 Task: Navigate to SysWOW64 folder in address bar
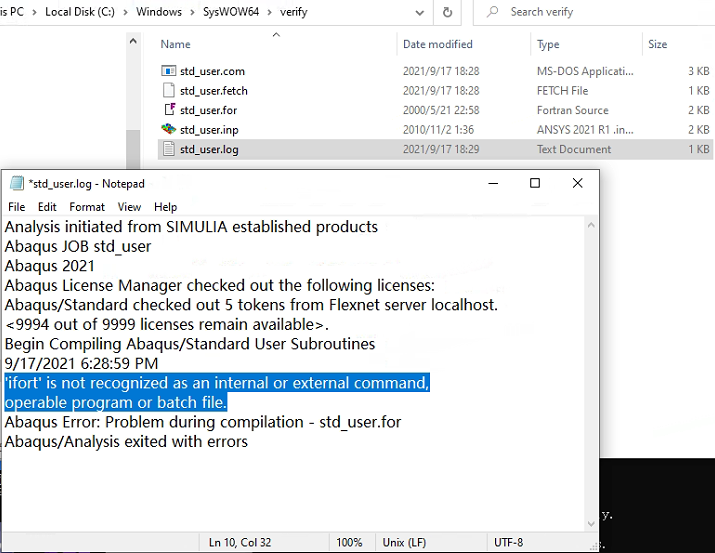coord(231,12)
